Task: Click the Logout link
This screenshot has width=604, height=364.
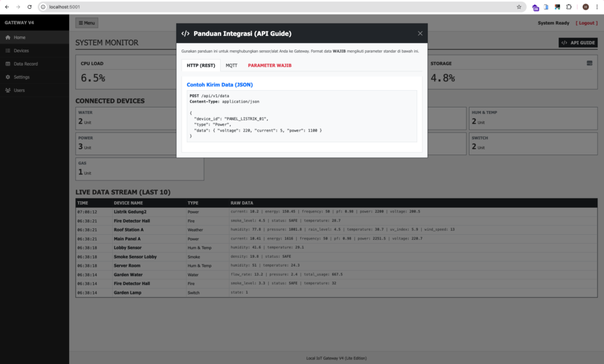Action: (x=587, y=23)
